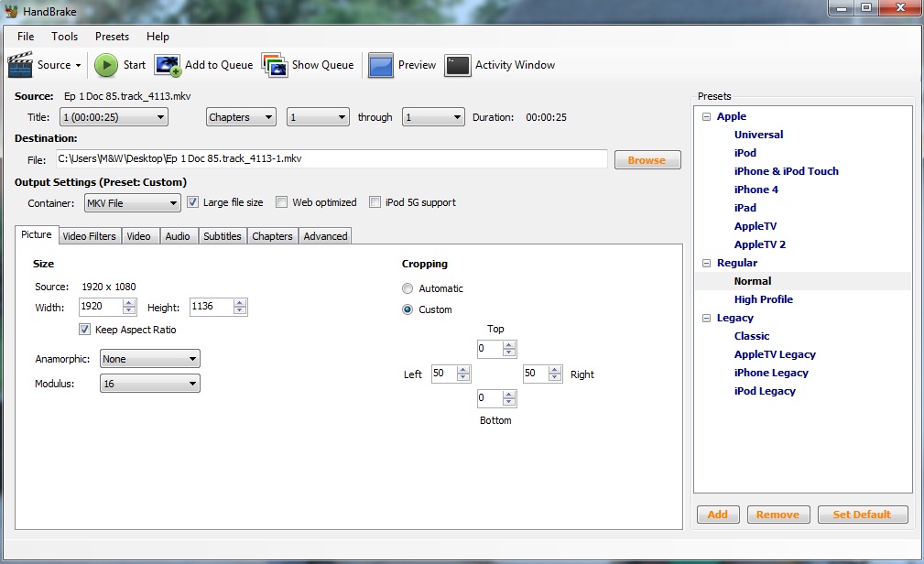
Task: Click the Remove preset button
Action: coord(777,515)
